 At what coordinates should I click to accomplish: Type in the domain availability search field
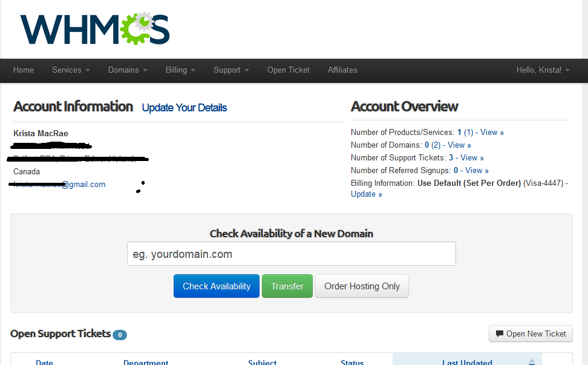pos(291,254)
